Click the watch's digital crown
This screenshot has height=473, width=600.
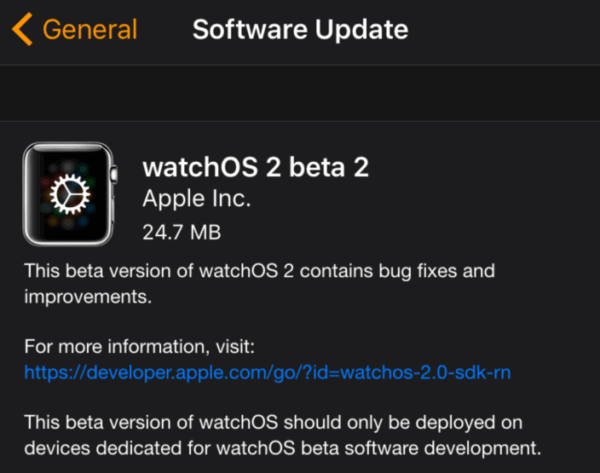pos(115,174)
